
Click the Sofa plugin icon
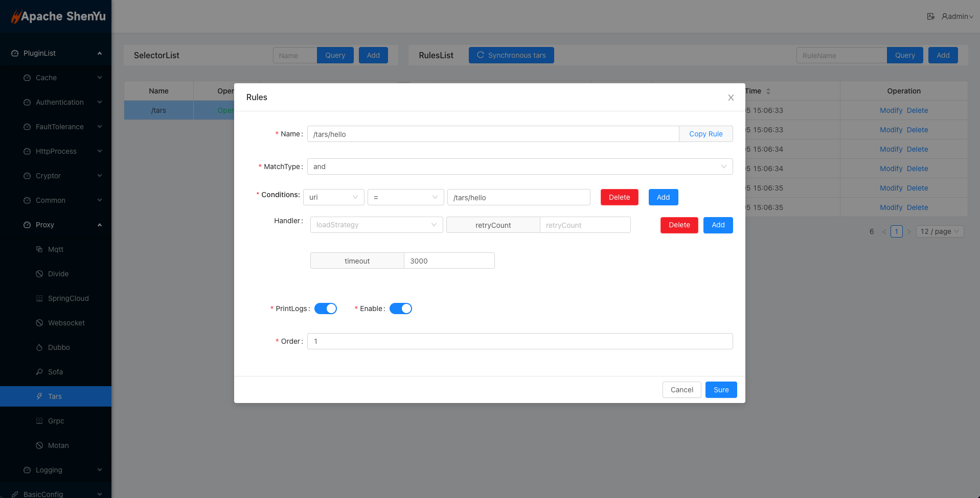point(39,372)
